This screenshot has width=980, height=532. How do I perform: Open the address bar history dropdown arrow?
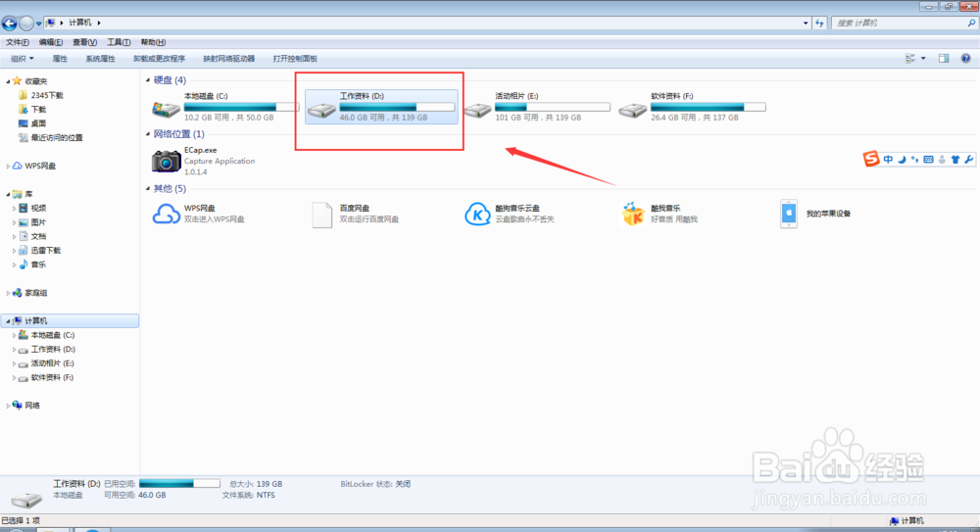pos(805,24)
